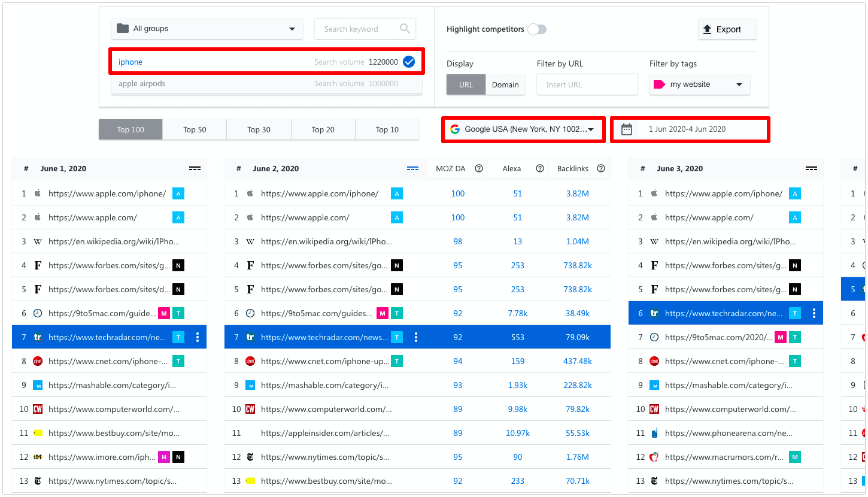Click the T tag on cnet row in June 1
Viewport: 868px width, 497px height.
pyautogui.click(x=178, y=361)
